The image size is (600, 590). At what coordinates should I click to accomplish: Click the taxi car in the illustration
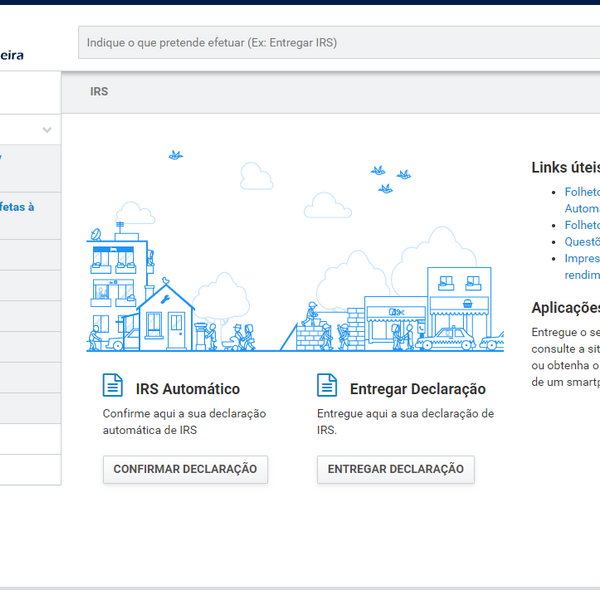[447, 337]
